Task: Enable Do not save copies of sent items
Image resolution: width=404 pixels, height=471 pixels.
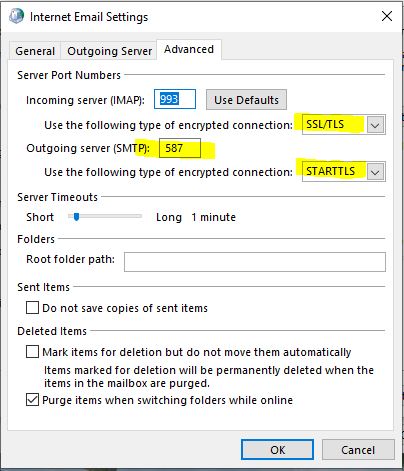Action: click(x=32, y=308)
